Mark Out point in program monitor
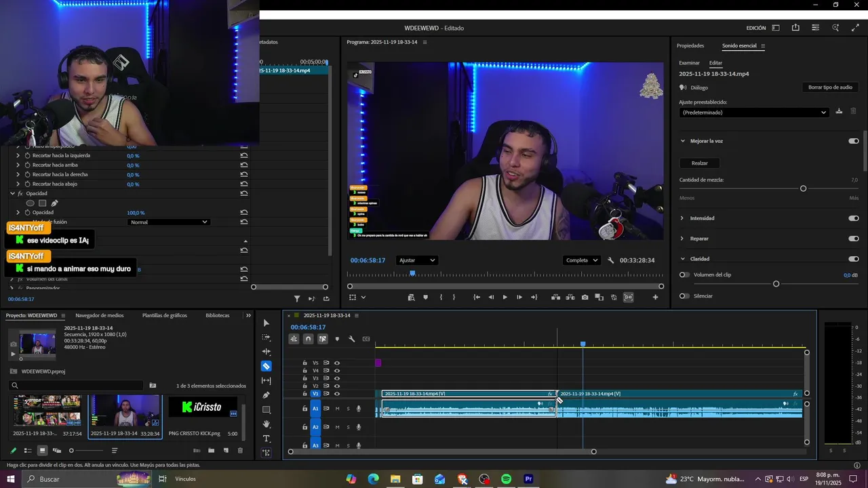 454,298
